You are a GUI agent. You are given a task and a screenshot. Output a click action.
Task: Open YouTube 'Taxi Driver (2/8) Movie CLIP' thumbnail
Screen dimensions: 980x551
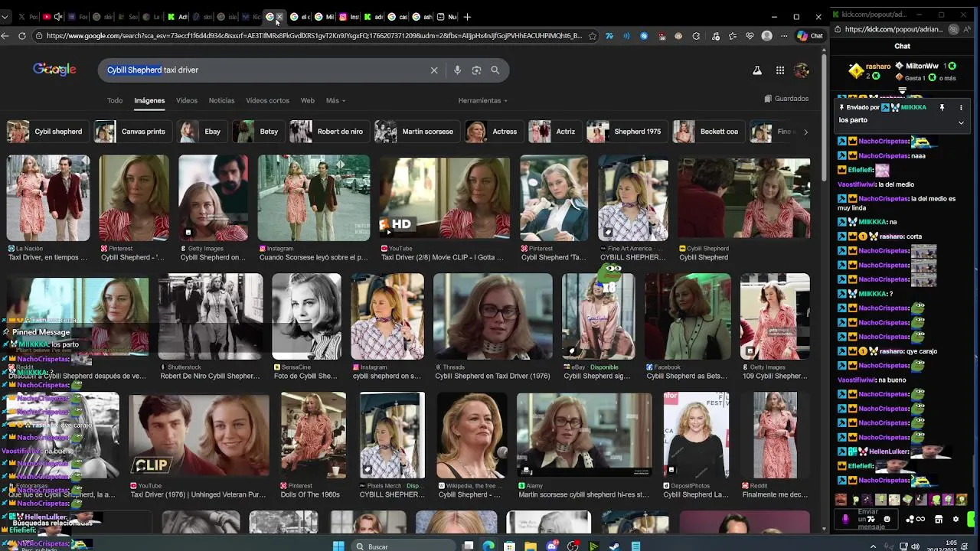click(444, 198)
